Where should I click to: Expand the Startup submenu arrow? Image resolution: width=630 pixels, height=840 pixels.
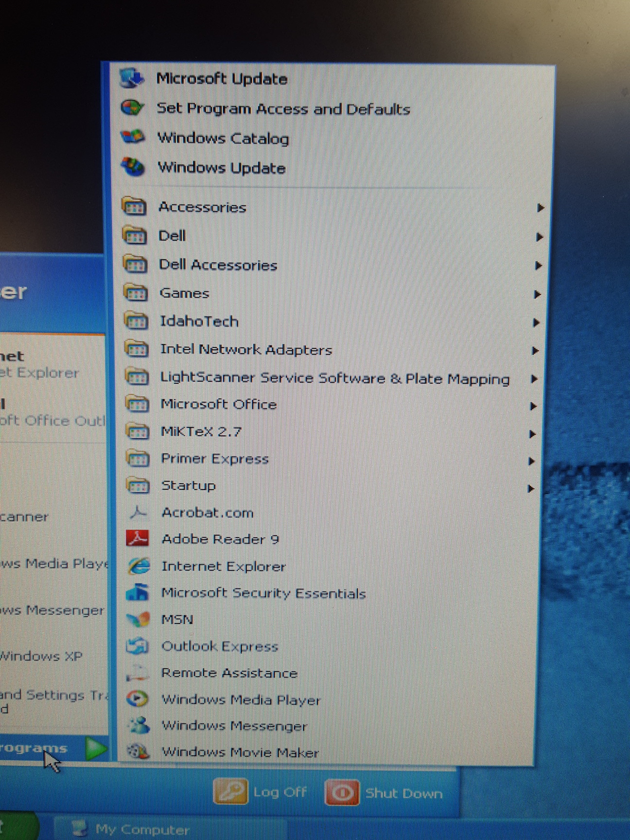[531, 489]
